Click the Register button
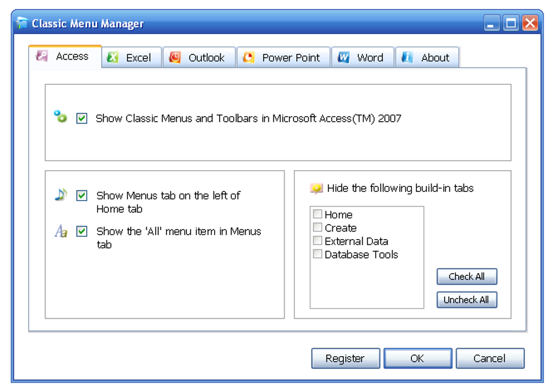Viewport: 553px width, 392px height. [346, 358]
